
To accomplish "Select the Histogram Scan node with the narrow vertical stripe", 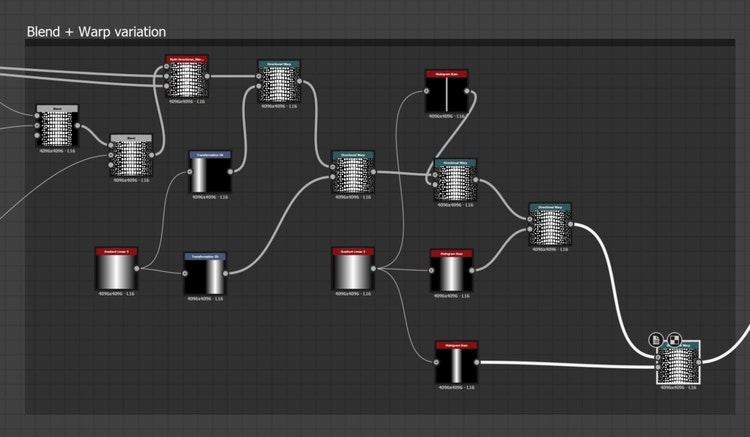I will pos(457,362).
